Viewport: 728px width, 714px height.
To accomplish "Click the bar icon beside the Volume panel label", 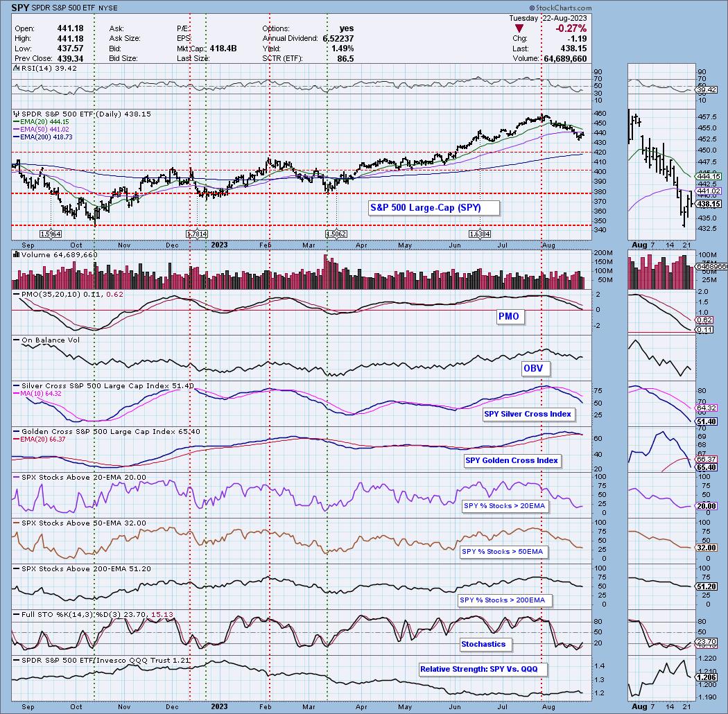I will point(17,254).
